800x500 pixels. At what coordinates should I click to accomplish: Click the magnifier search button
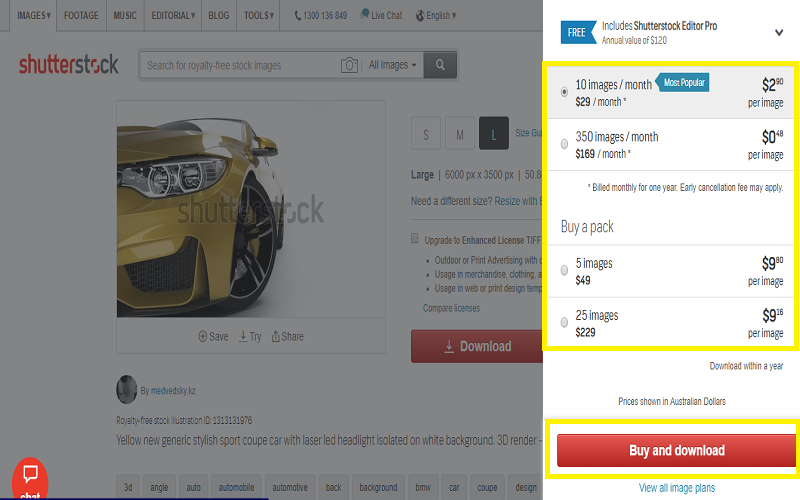(x=440, y=65)
